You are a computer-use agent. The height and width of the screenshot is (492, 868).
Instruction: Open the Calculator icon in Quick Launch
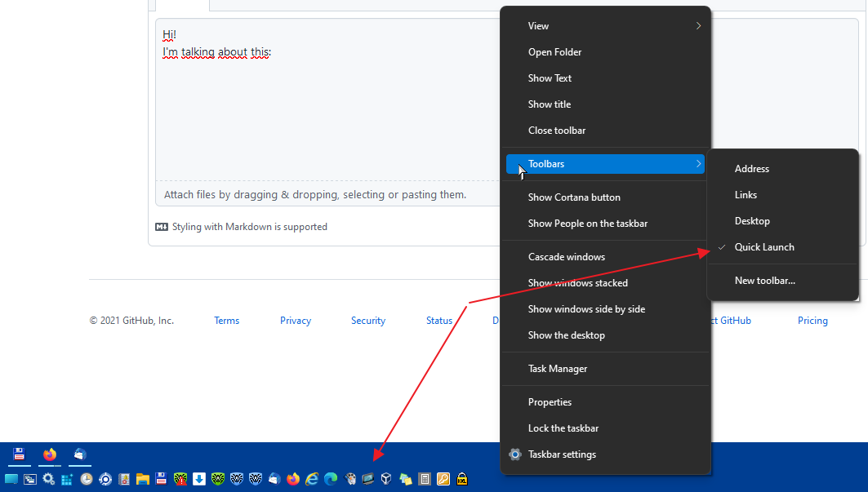(x=425, y=479)
